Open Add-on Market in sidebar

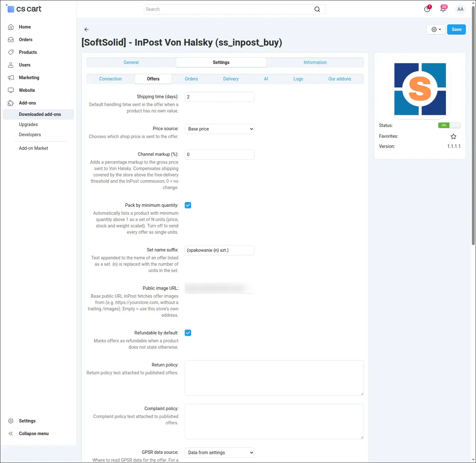click(x=34, y=148)
